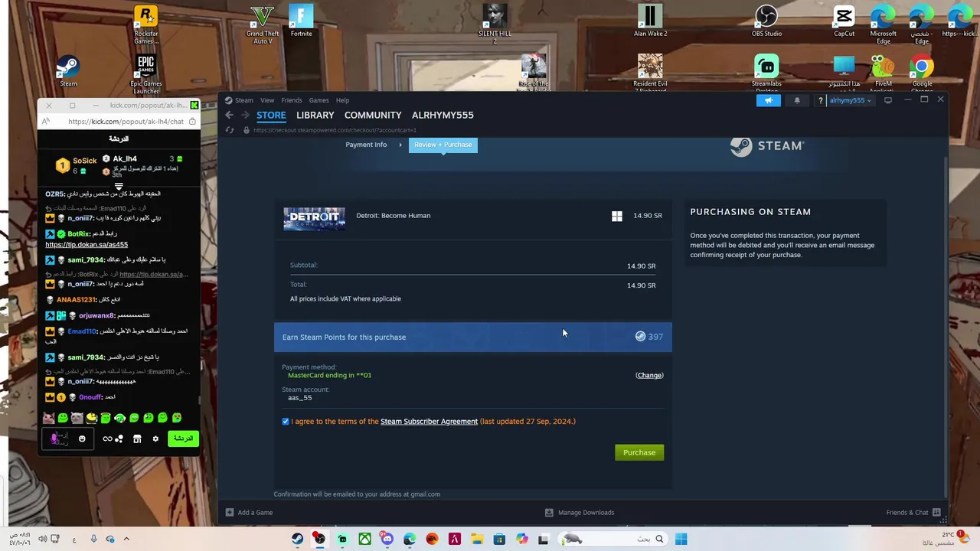Launch the Fortnite desktop shortcut

click(x=301, y=21)
